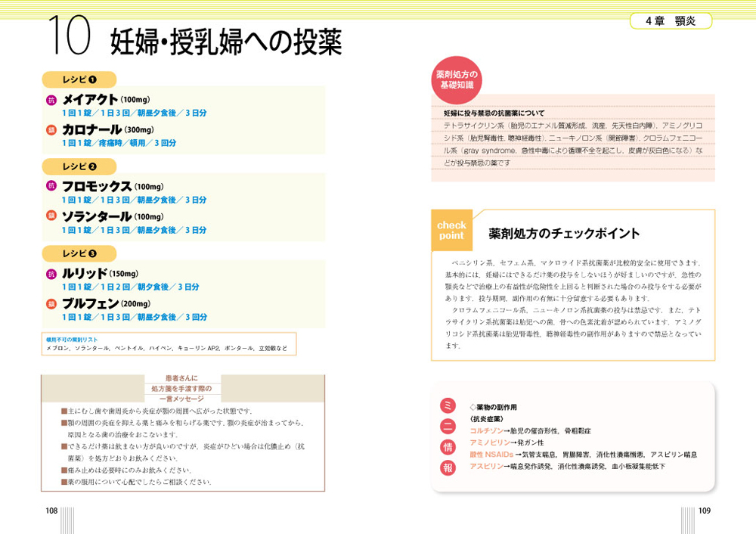Click the red 報 circle icon

click(x=448, y=467)
